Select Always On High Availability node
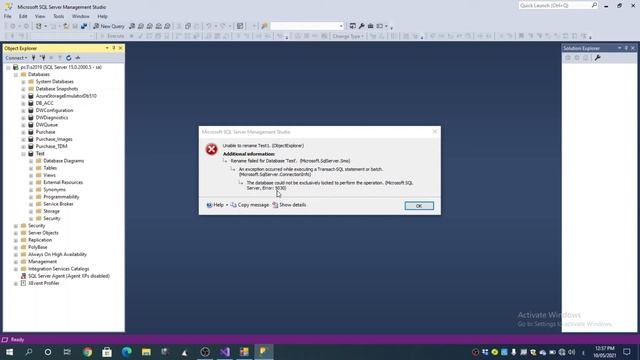Viewport: 640px width, 360px height. (57, 254)
